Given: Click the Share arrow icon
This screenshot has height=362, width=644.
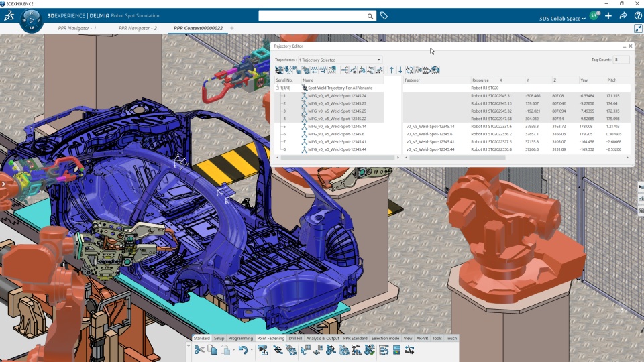Looking at the screenshot, I should pos(623,15).
